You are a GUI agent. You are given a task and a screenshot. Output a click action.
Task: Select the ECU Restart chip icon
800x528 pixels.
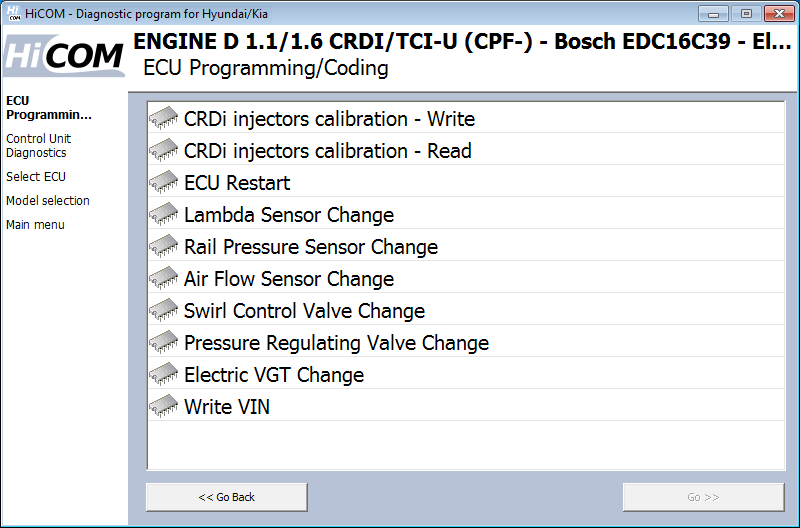(164, 183)
